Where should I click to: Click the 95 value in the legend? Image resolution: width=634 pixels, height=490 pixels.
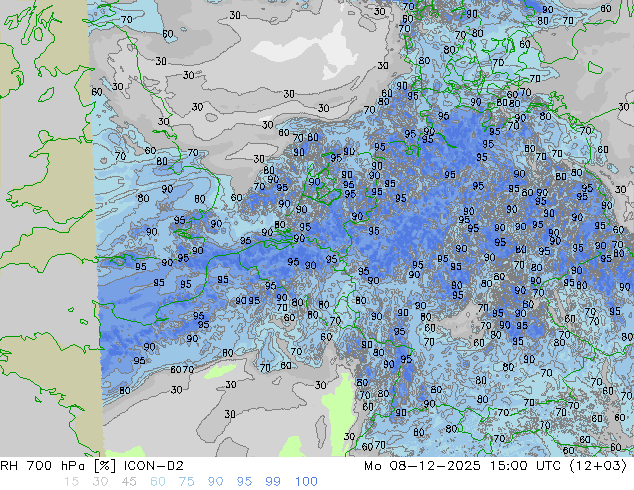coord(244,482)
